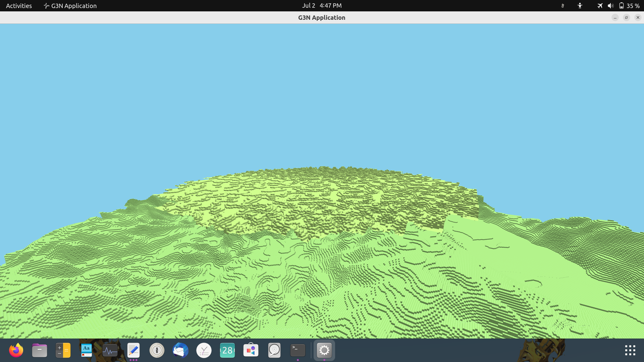Show Applications grid button
The height and width of the screenshot is (362, 644).
[x=630, y=351]
